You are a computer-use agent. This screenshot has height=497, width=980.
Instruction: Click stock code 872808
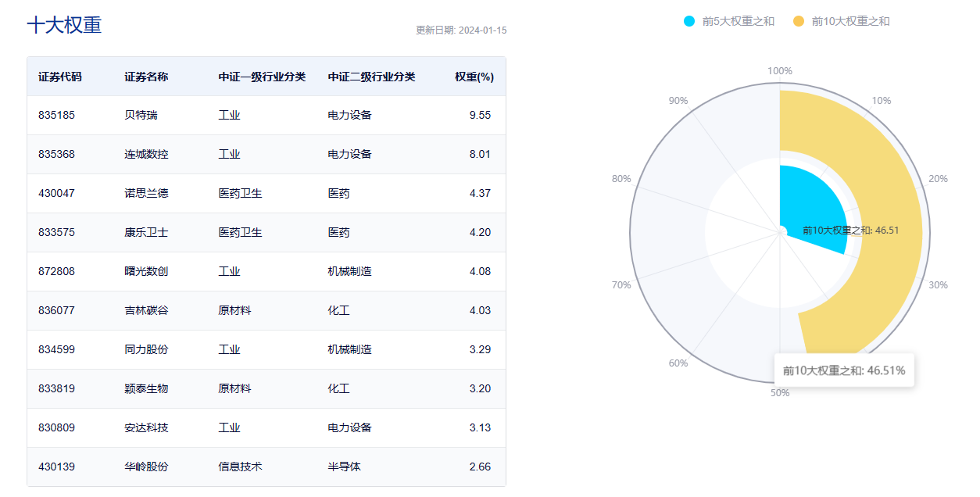click(x=56, y=271)
